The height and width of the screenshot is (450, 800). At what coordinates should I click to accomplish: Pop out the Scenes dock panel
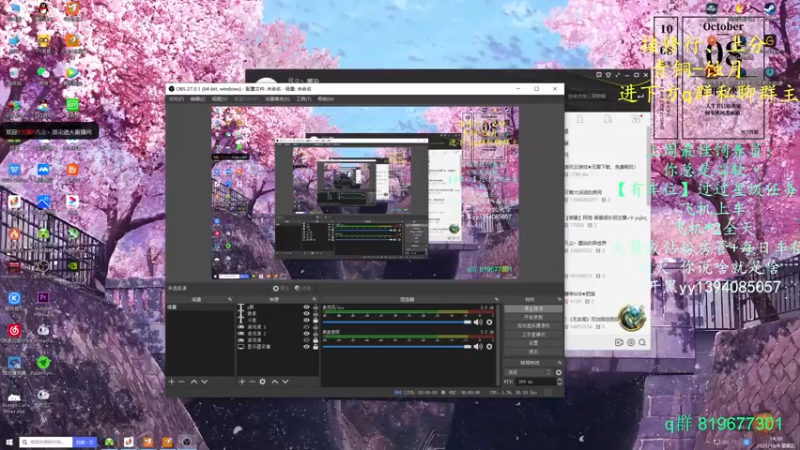[230, 299]
